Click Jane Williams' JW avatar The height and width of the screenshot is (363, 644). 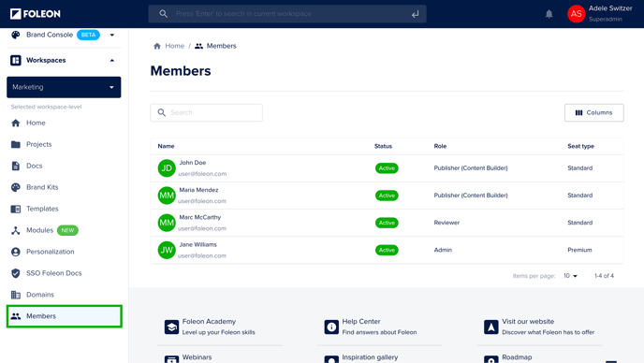[x=167, y=250]
